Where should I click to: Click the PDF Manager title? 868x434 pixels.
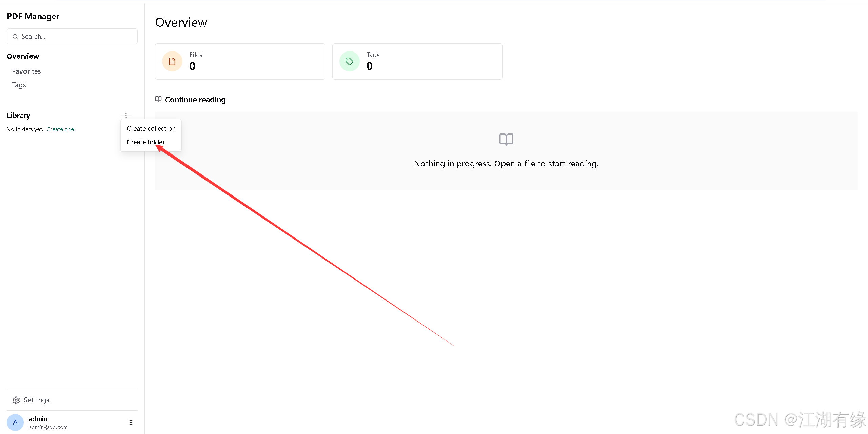coord(33,16)
